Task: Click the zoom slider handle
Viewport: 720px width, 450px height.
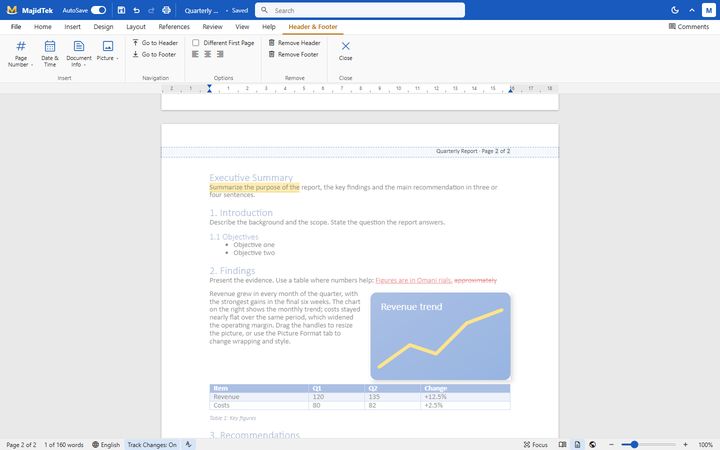Action: (x=634, y=444)
